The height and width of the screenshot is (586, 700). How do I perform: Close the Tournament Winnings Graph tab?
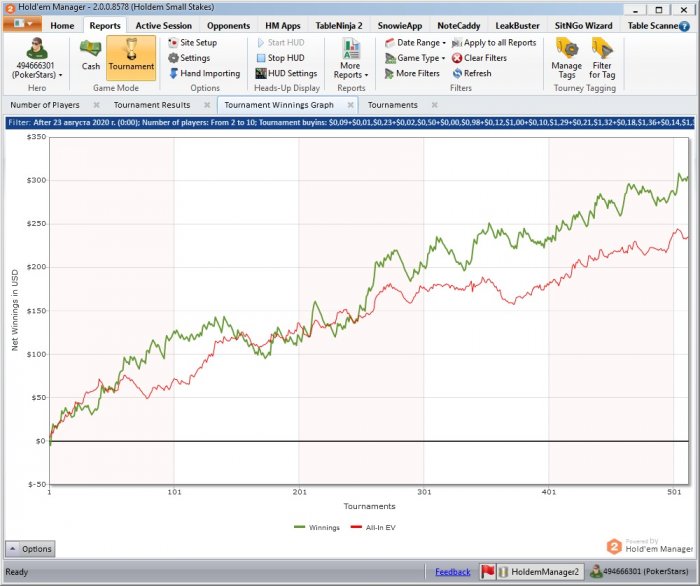click(x=349, y=104)
